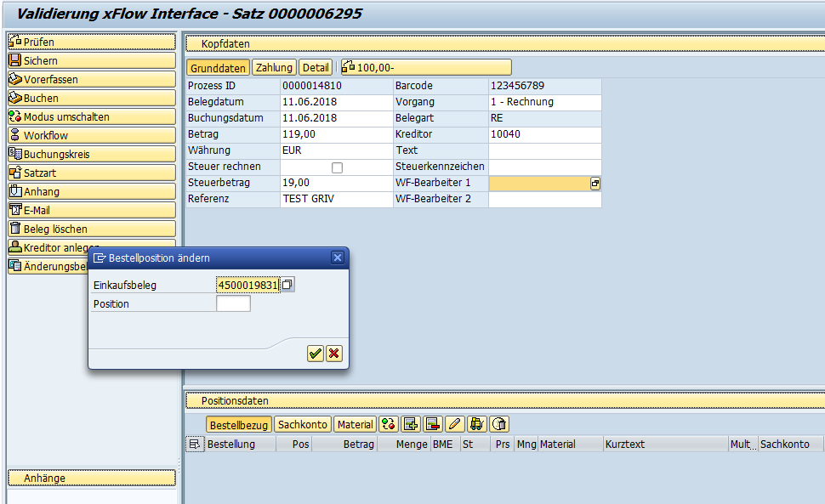Screen dimensions: 825x504
Task: Click the 100,00- balance button
Action: (426, 68)
